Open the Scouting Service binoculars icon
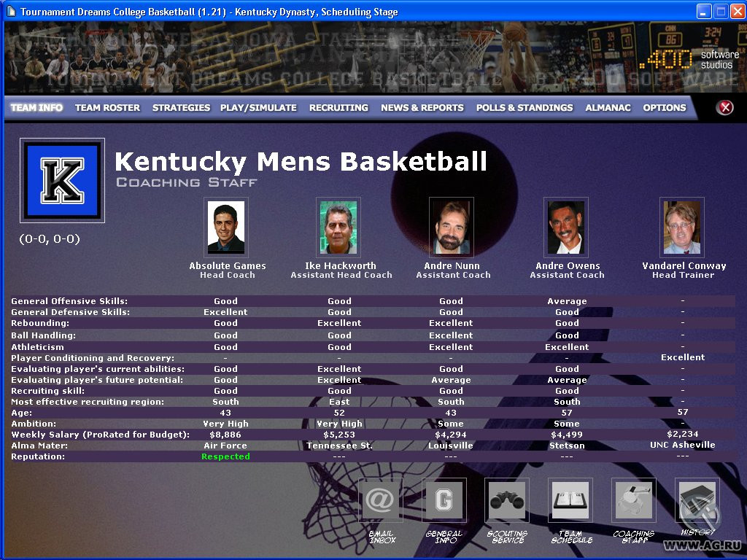 click(507, 500)
